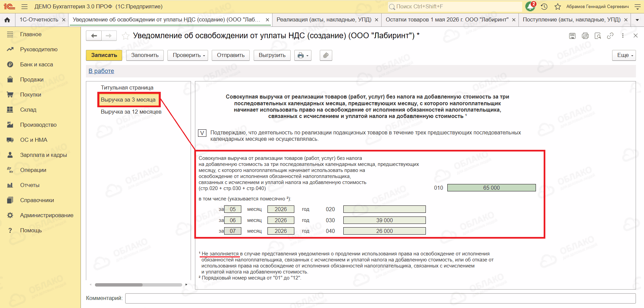Open the three-dot more options menu
This screenshot has width=644, height=308.
pyautogui.click(x=623, y=36)
